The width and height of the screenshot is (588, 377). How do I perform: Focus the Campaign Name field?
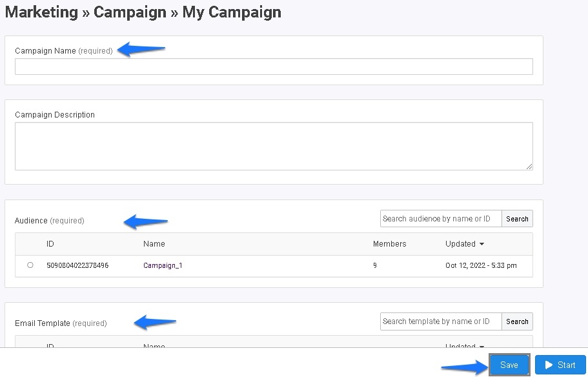click(x=274, y=66)
